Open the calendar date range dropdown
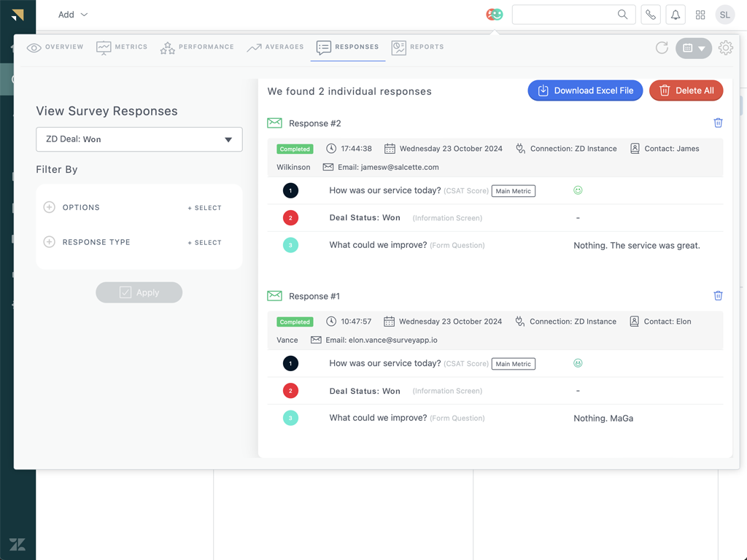747x560 pixels. coord(693,49)
